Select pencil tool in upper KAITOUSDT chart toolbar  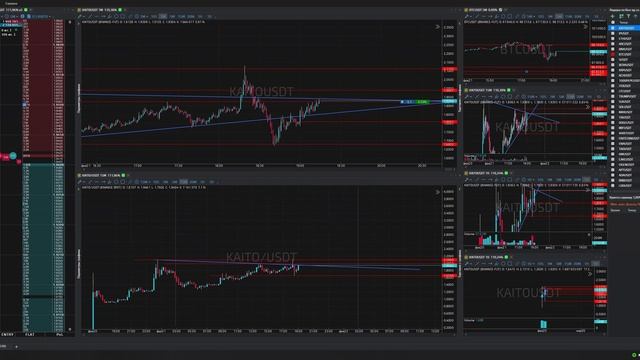80,16
